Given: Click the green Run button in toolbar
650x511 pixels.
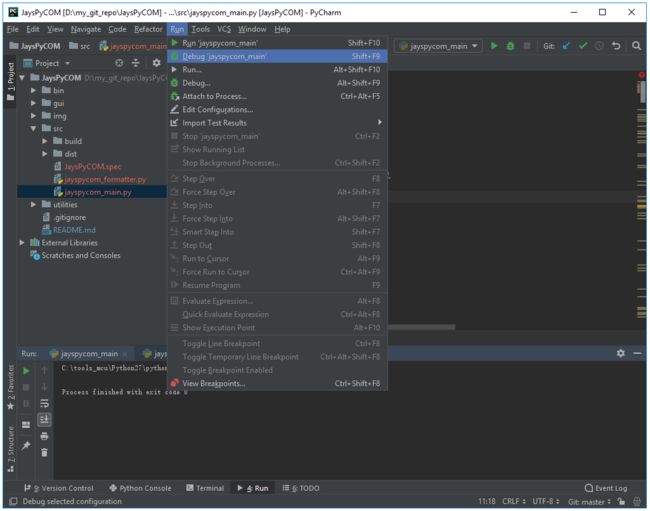Looking at the screenshot, I should [x=494, y=46].
